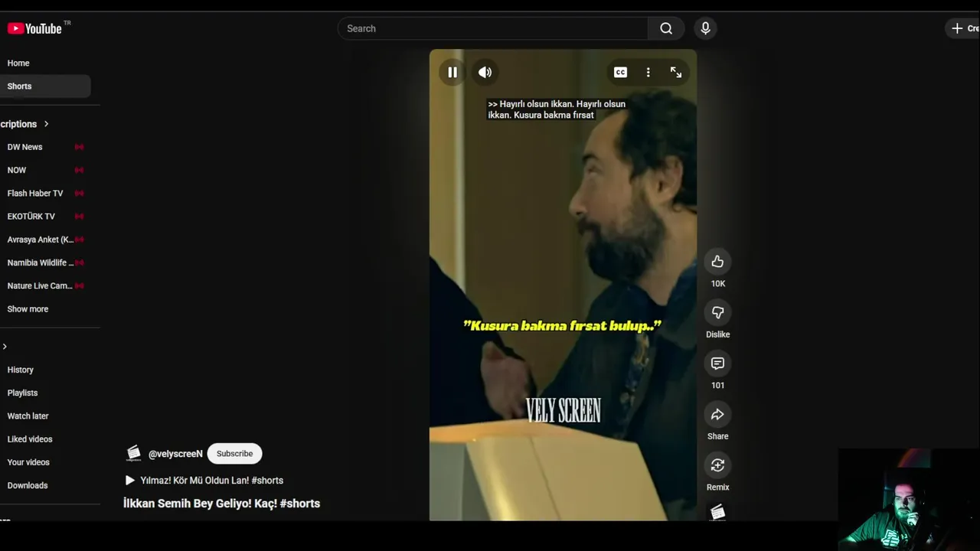Viewport: 980px width, 551px height.
Task: Select Shorts in the sidebar
Action: point(45,86)
